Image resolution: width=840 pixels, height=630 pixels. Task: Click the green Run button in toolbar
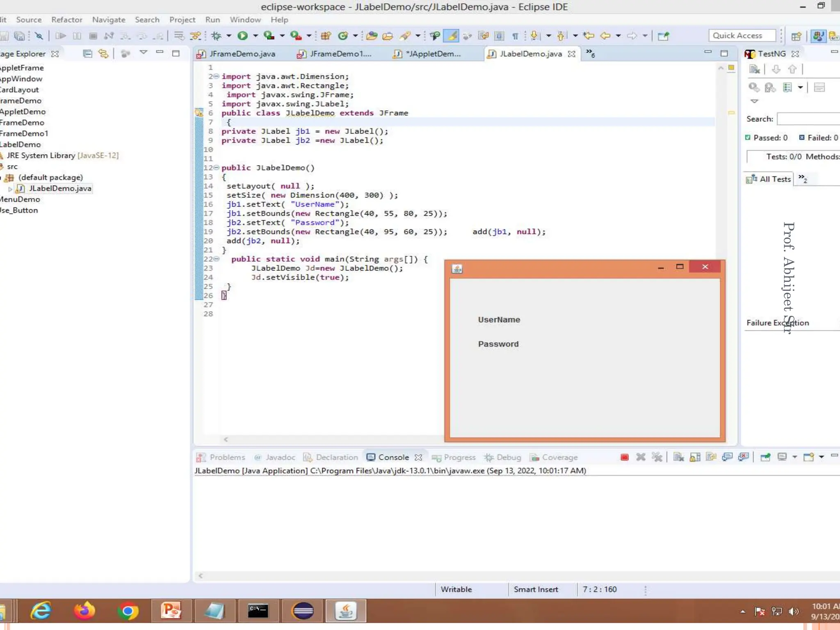coord(242,36)
